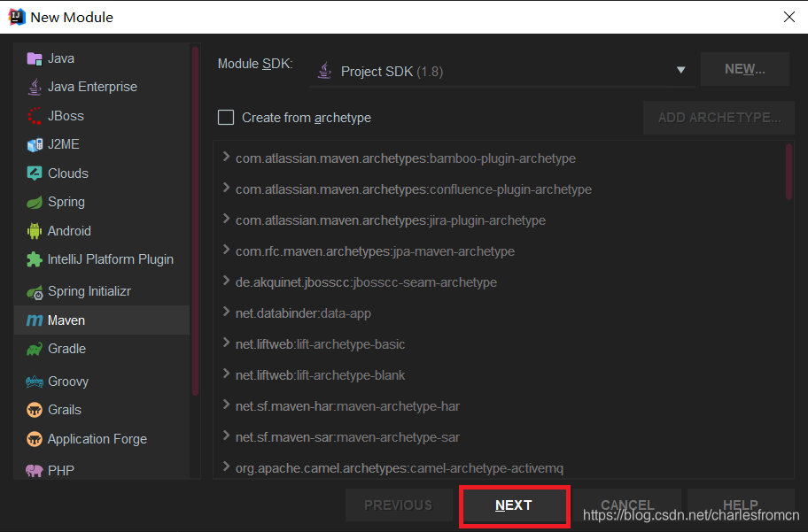Click the Android robot icon
This screenshot has width=808, height=532.
point(35,231)
